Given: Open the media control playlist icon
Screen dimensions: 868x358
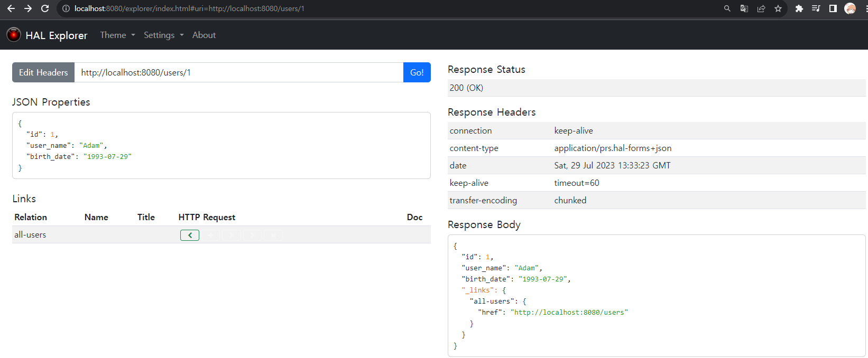Looking at the screenshot, I should point(816,8).
